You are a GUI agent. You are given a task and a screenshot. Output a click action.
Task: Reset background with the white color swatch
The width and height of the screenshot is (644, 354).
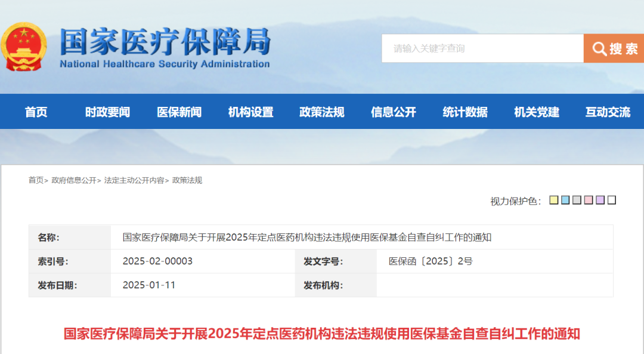click(612, 201)
